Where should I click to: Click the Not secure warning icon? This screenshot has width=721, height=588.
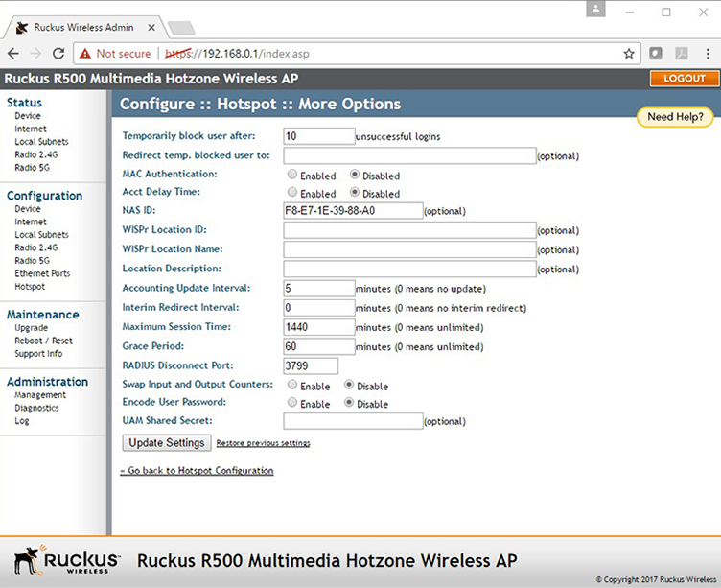(85, 54)
